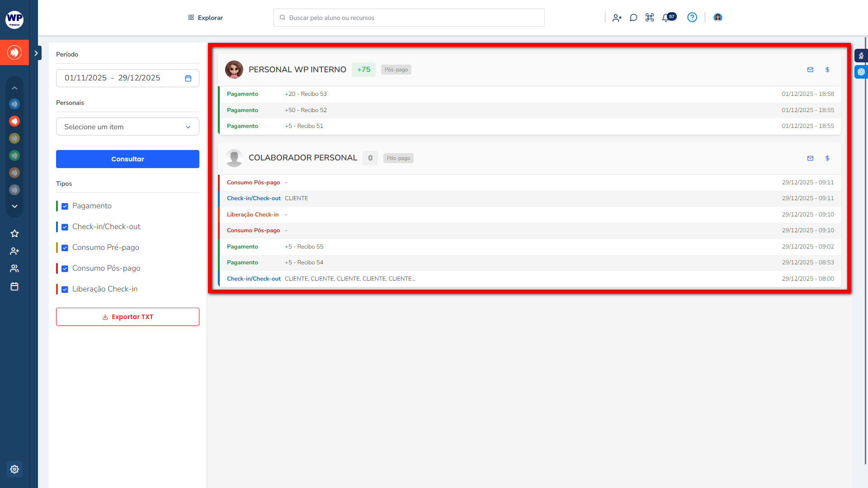This screenshot has width=868, height=488.
Task: Disable the Consumo Pós-pago checkbox
Action: 65,268
